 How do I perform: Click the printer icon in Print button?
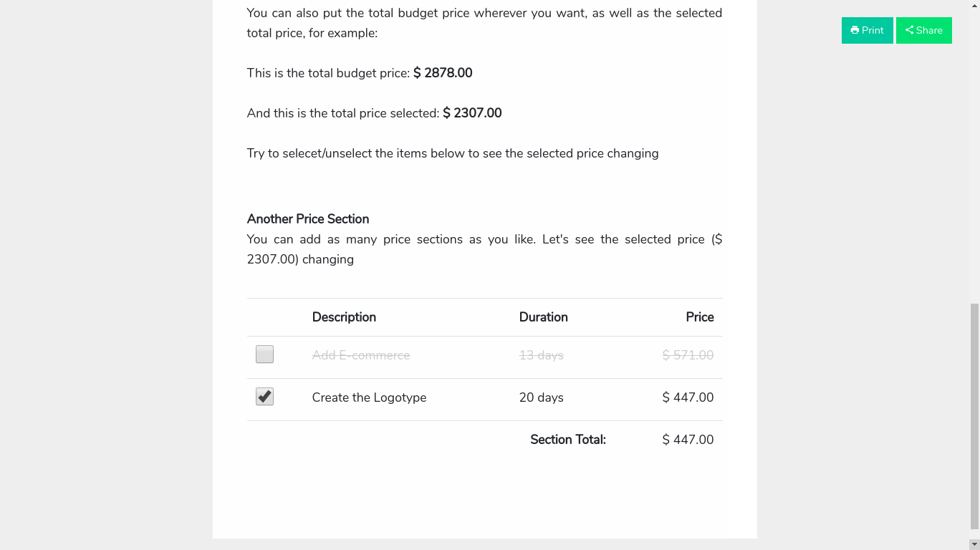click(x=855, y=30)
